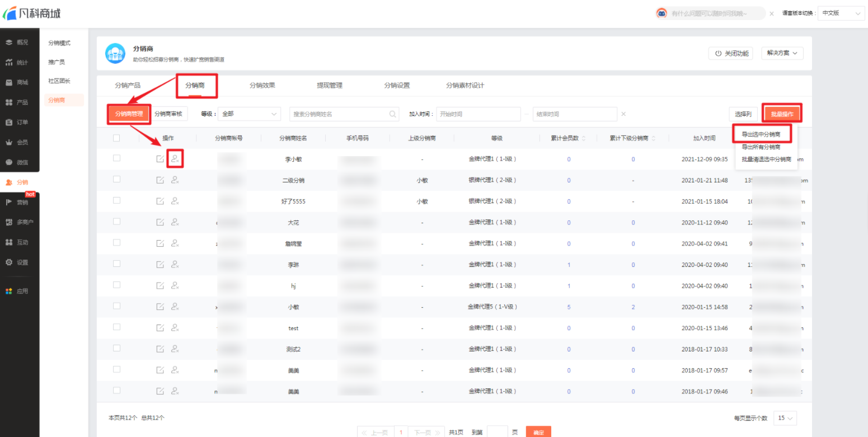Open the per-page count dropdown 15

785,418
